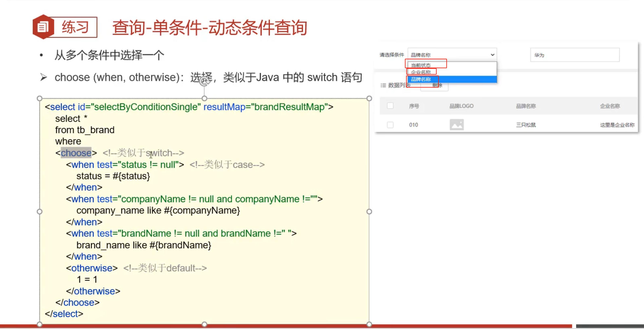Click the 企业名称 column header
The width and height of the screenshot is (644, 329).
pyautogui.click(x=610, y=106)
